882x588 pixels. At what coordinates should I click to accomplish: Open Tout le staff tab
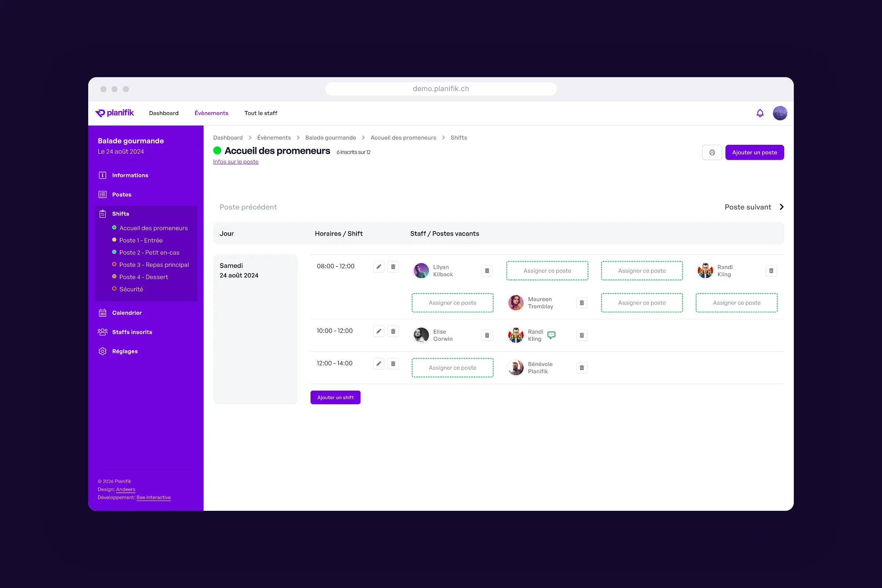click(261, 113)
